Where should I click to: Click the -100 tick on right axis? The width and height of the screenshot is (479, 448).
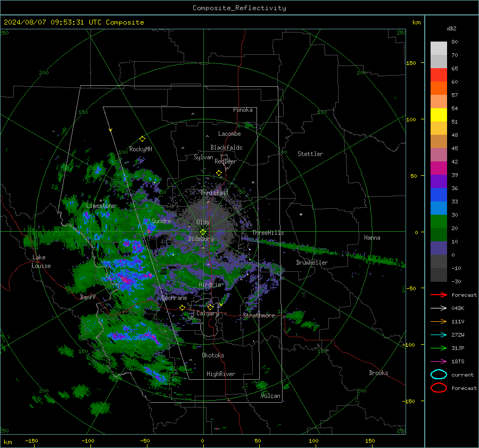pos(408,345)
